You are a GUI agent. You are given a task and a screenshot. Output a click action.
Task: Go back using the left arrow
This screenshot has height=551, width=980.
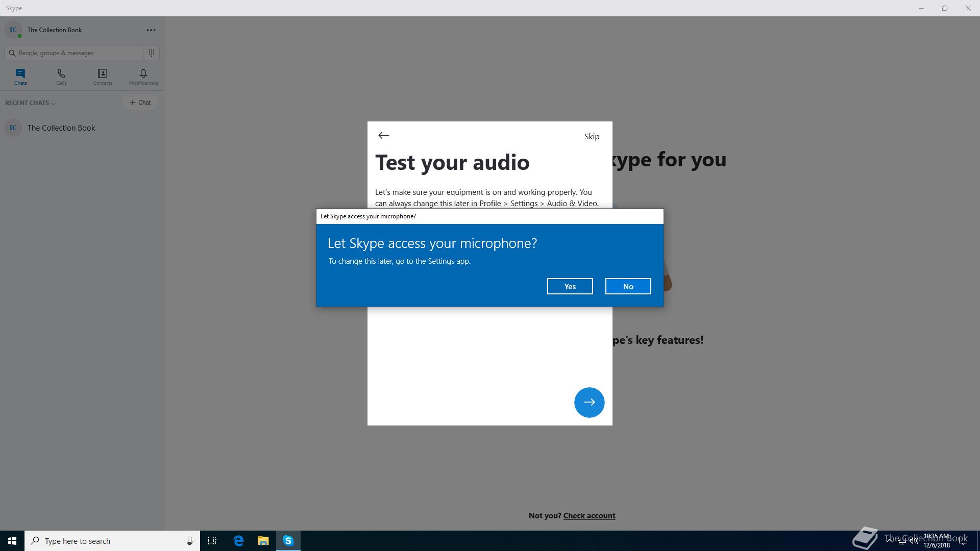(384, 135)
